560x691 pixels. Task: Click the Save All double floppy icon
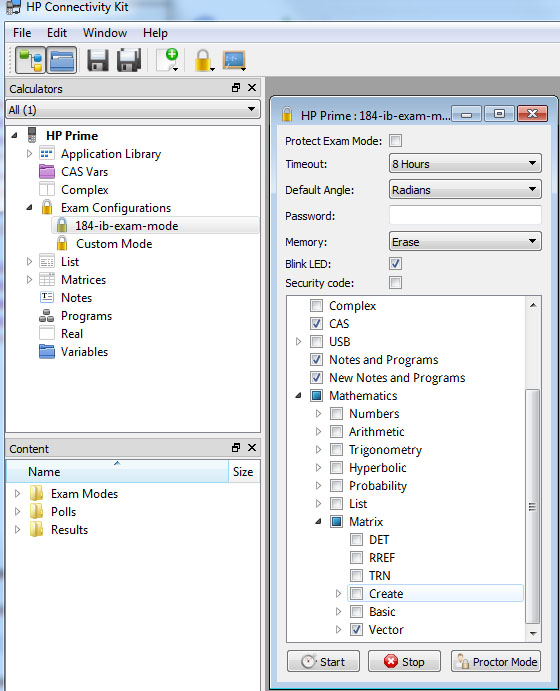point(129,60)
